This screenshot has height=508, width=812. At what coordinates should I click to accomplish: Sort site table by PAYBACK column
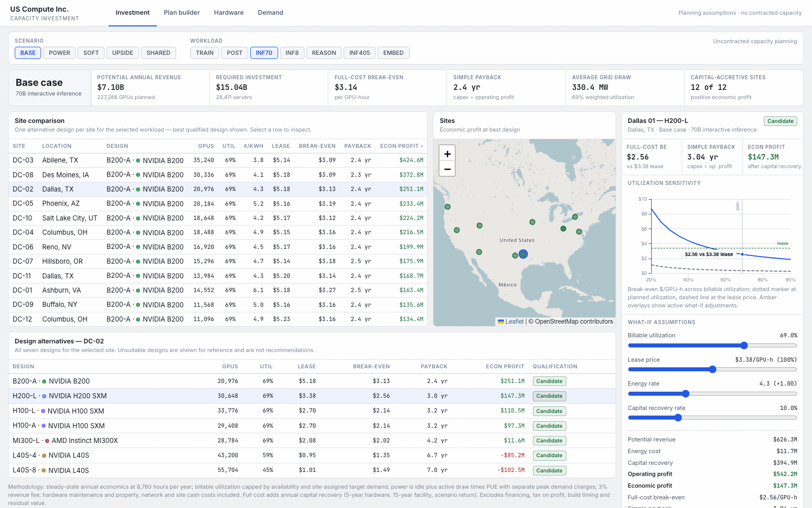click(358, 146)
